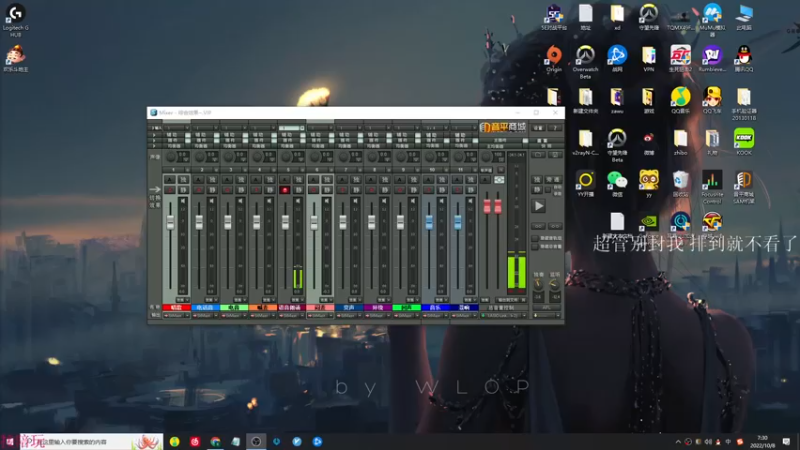Click the 切换效果 arrow in the Mixer left column

click(x=155, y=189)
